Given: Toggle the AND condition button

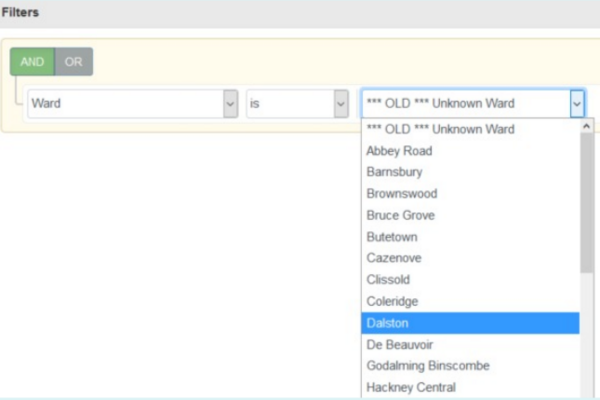Looking at the screenshot, I should tap(32, 62).
